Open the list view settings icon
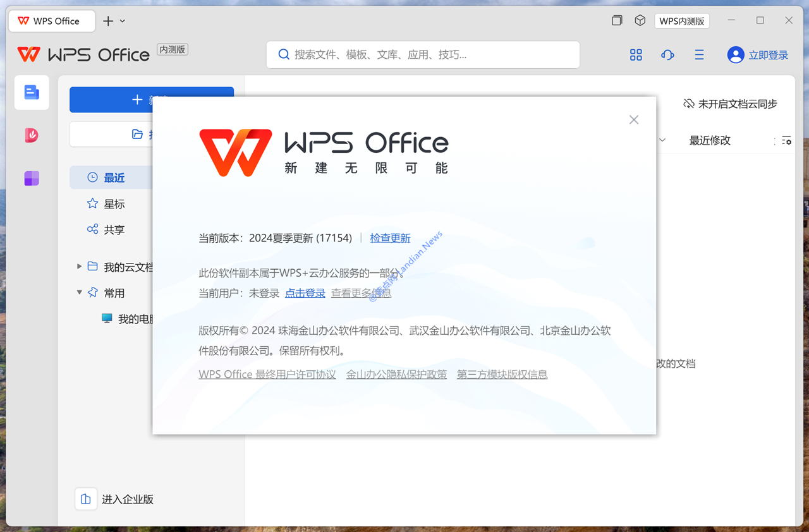 click(786, 140)
